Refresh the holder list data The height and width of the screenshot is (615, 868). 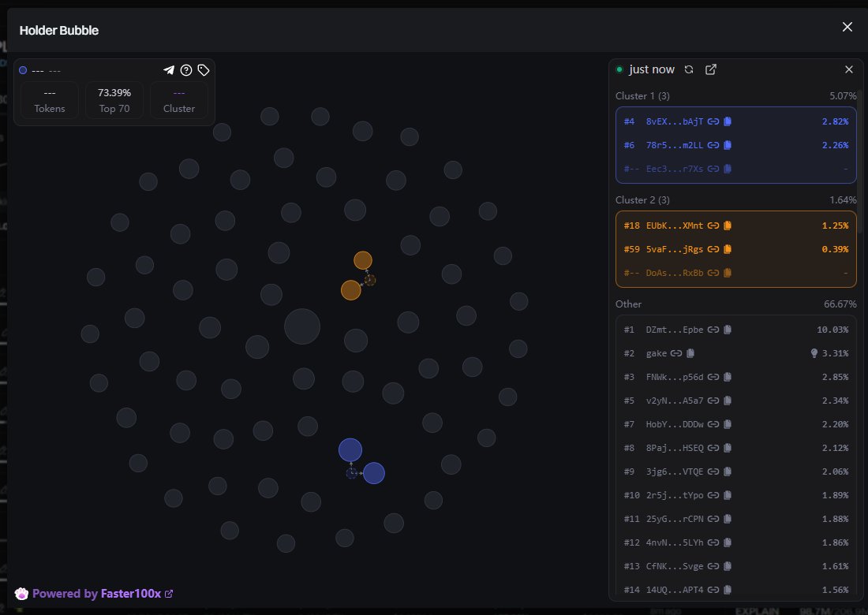pos(689,69)
